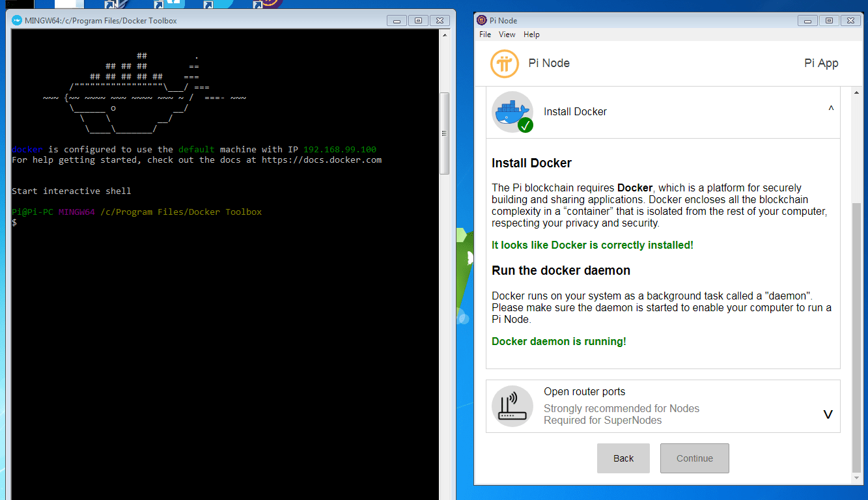Open the Help menu in Pi Node
The image size is (868, 500).
click(x=531, y=35)
